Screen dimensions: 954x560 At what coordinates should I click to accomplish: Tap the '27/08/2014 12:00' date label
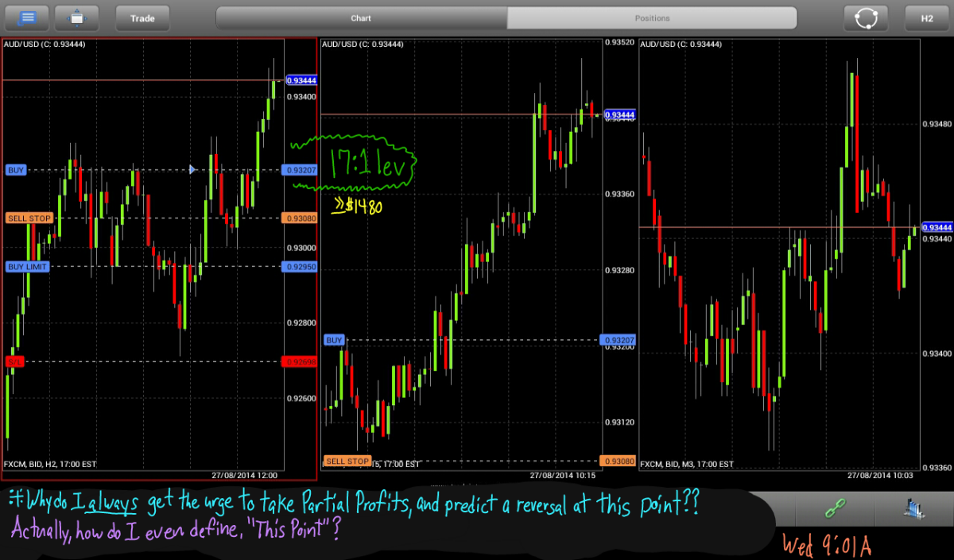click(x=246, y=475)
